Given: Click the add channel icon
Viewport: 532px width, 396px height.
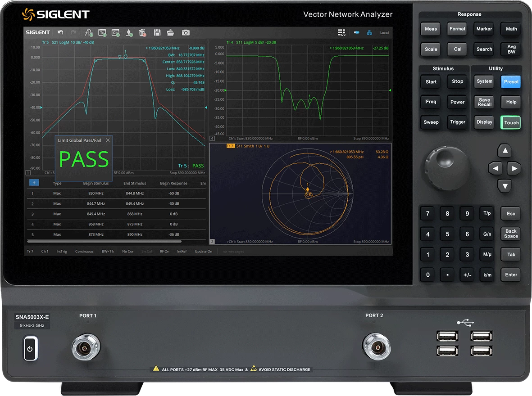Looking at the screenshot, I should [x=115, y=32].
